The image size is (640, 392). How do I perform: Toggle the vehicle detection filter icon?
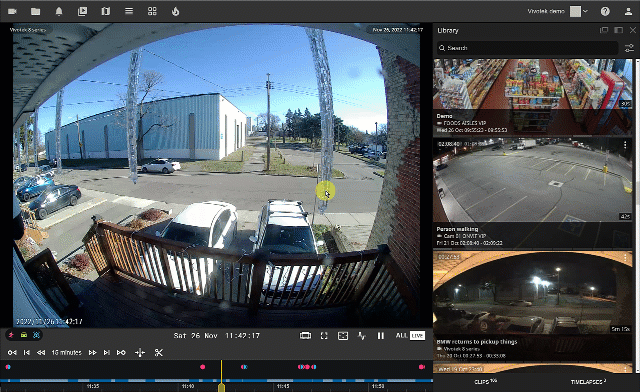(x=24, y=335)
